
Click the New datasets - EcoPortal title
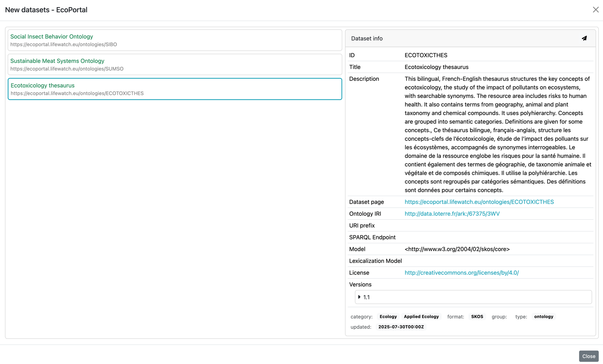[x=46, y=10]
